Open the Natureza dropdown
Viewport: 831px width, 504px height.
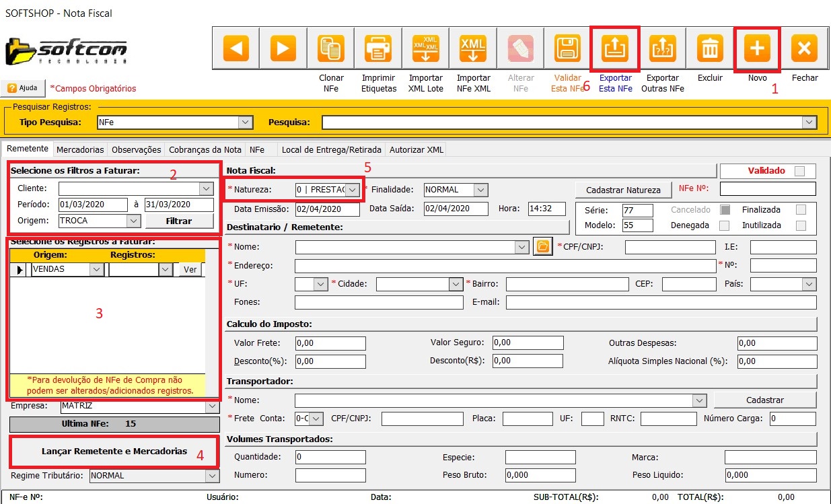coord(352,190)
